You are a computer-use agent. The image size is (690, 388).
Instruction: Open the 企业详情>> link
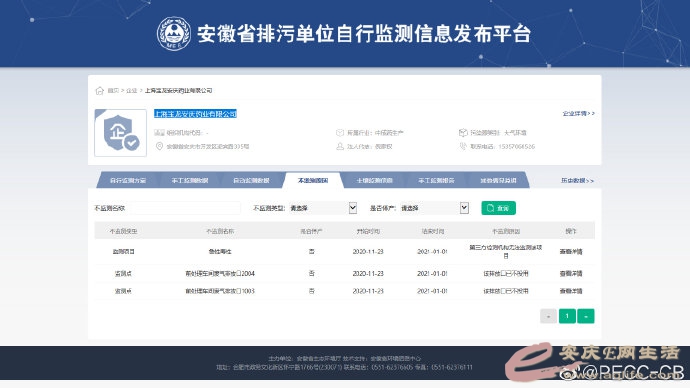point(578,113)
